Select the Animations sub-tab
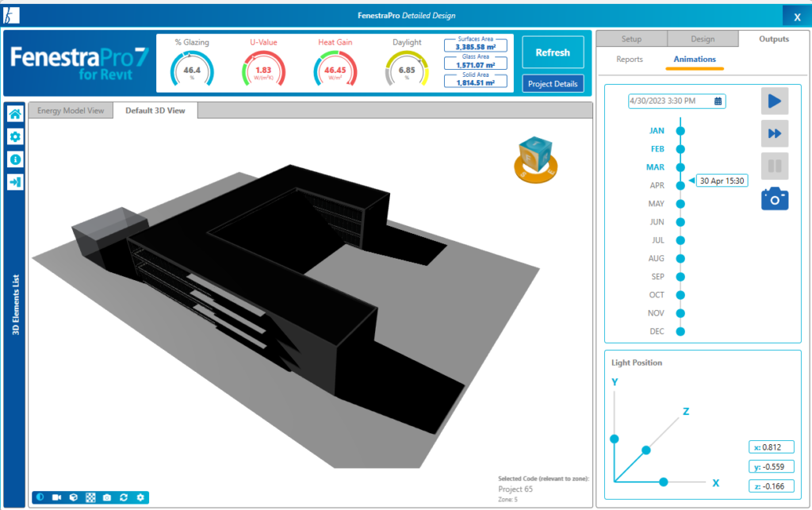The height and width of the screenshot is (510, 812). pyautogui.click(x=695, y=59)
